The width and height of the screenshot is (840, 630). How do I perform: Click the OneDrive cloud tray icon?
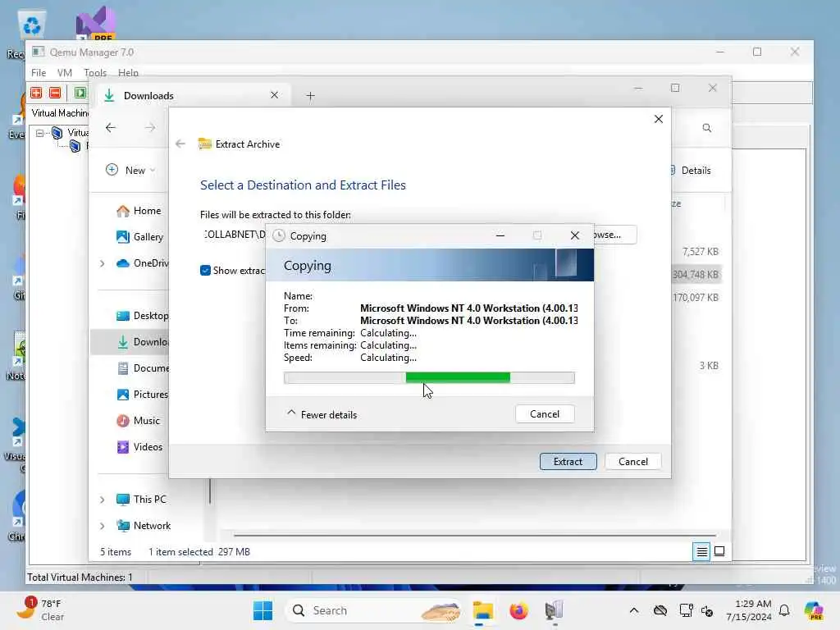click(660, 610)
